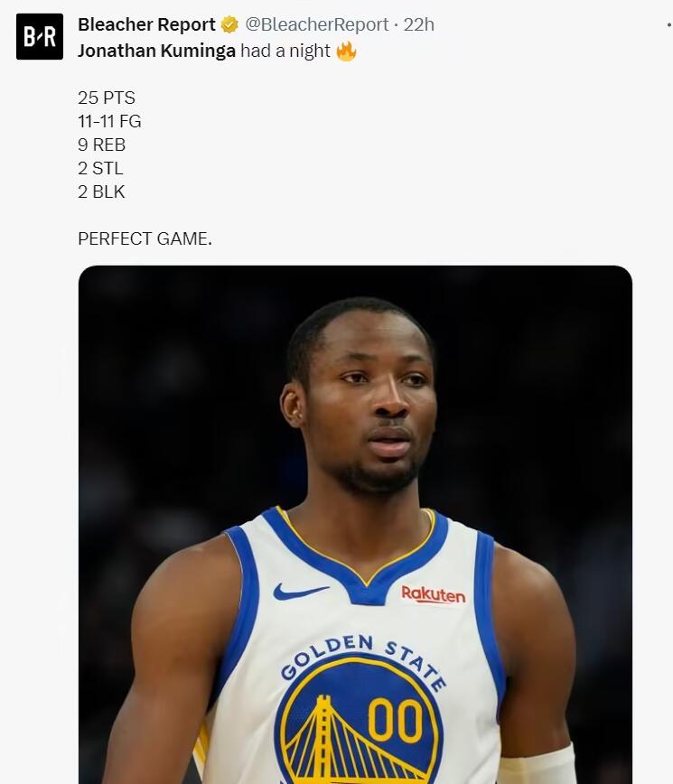Open the attached player photo
Image resolution: width=673 pixels, height=784 pixels.
(356, 525)
